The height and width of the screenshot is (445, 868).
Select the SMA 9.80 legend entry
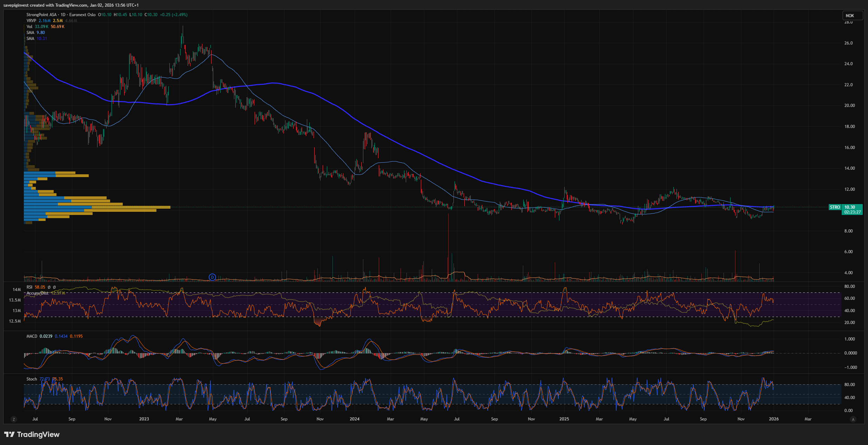31,33
